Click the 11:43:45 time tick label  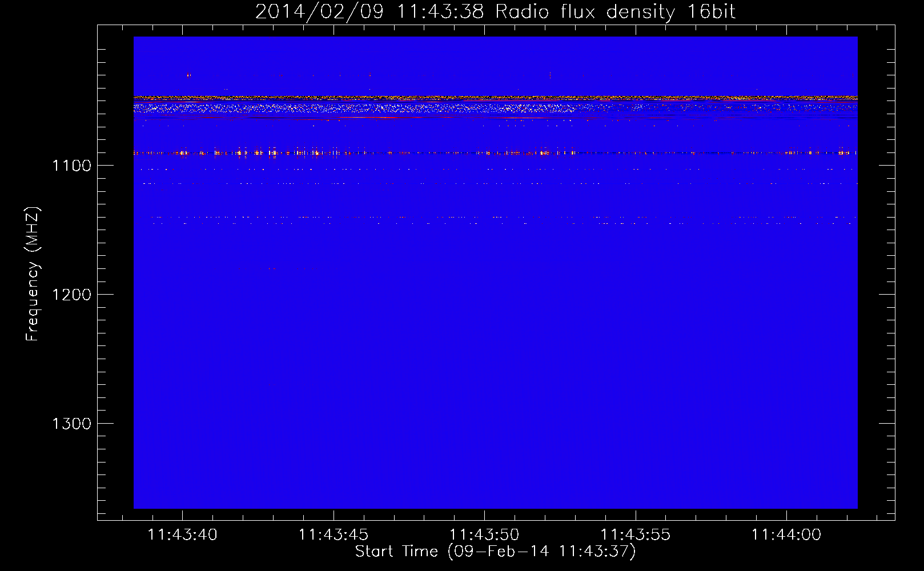[334, 535]
